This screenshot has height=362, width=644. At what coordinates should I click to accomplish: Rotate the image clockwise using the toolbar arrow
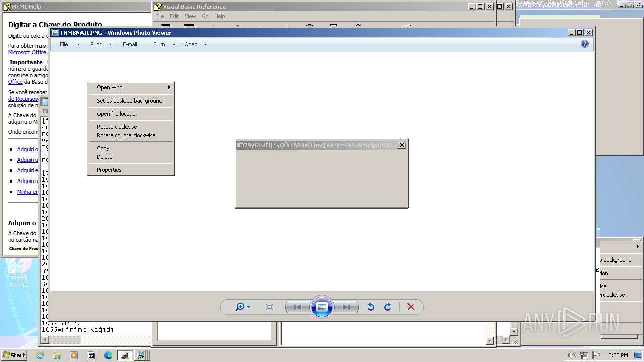coord(388,307)
